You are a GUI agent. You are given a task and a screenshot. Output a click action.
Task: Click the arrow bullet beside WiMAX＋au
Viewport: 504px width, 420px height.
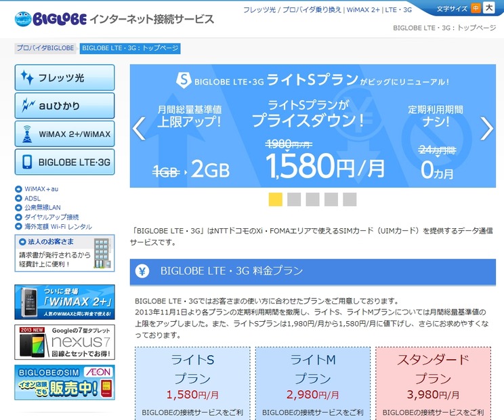click(x=18, y=189)
